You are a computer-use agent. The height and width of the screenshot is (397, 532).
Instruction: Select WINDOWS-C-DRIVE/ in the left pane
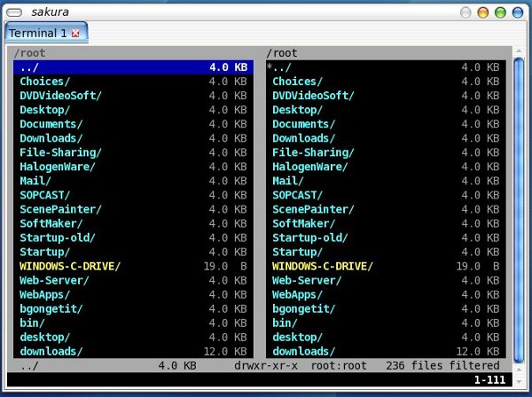[x=133, y=267]
